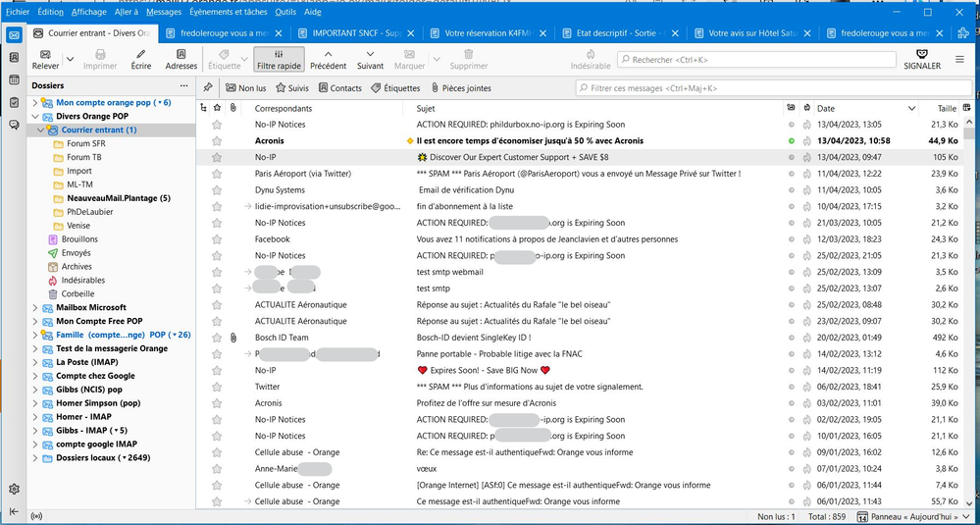
Task: Star the Acronis message in the list
Action: click(218, 141)
